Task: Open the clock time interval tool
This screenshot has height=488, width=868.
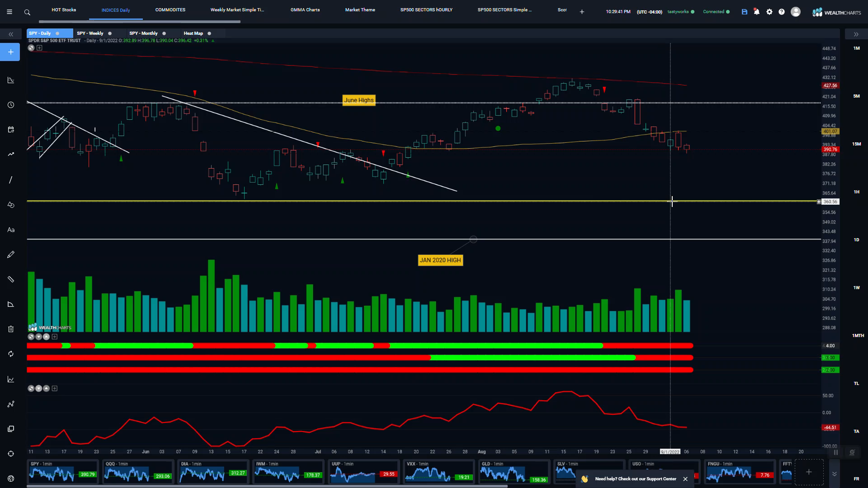Action: [11, 105]
